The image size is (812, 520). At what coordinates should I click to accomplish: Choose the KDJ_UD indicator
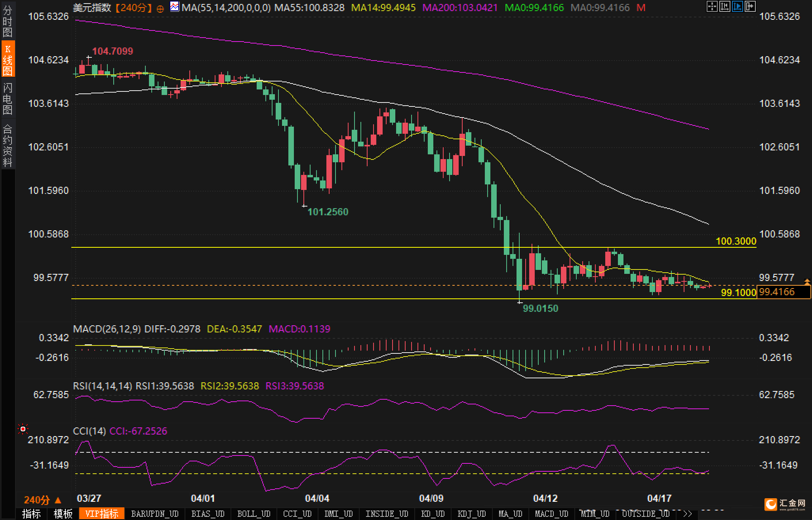pyautogui.click(x=472, y=514)
